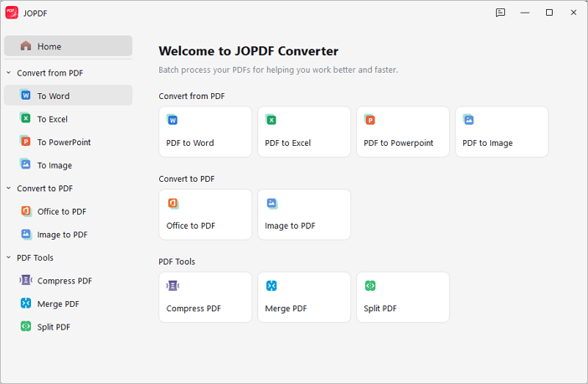The height and width of the screenshot is (384, 588).
Task: Click the compress icon on Compress PDF card
Action: coord(173,286)
